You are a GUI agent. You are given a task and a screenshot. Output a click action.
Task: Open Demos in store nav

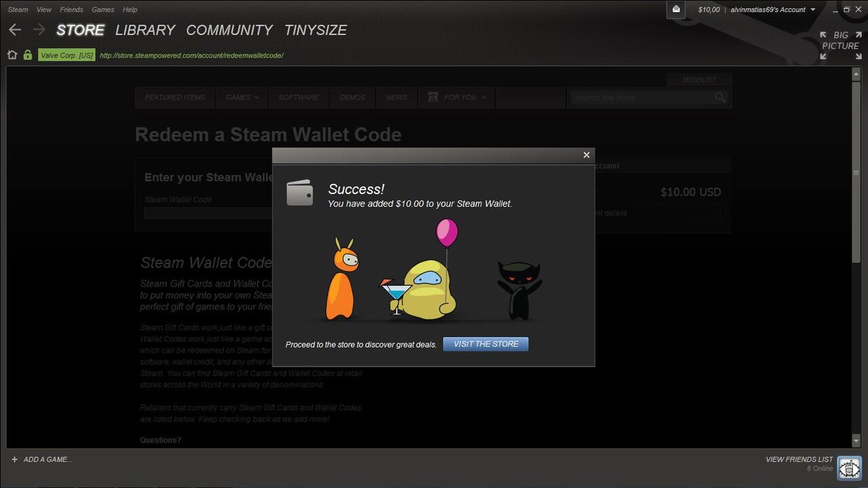pos(352,98)
